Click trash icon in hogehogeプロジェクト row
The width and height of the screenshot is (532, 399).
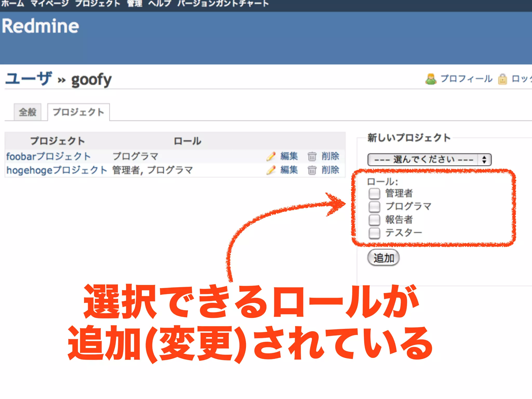312,170
